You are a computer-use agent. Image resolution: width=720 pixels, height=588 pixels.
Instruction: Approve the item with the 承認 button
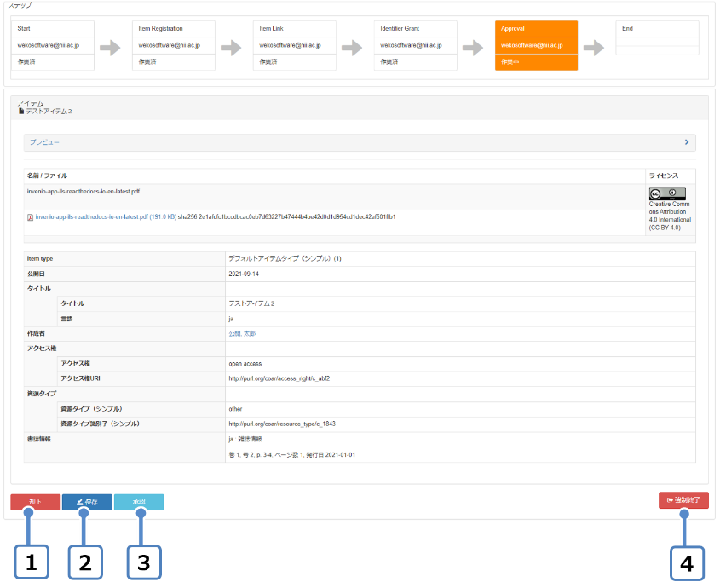point(138,502)
